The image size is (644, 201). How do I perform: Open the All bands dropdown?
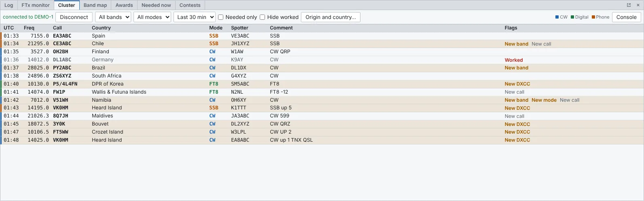113,17
